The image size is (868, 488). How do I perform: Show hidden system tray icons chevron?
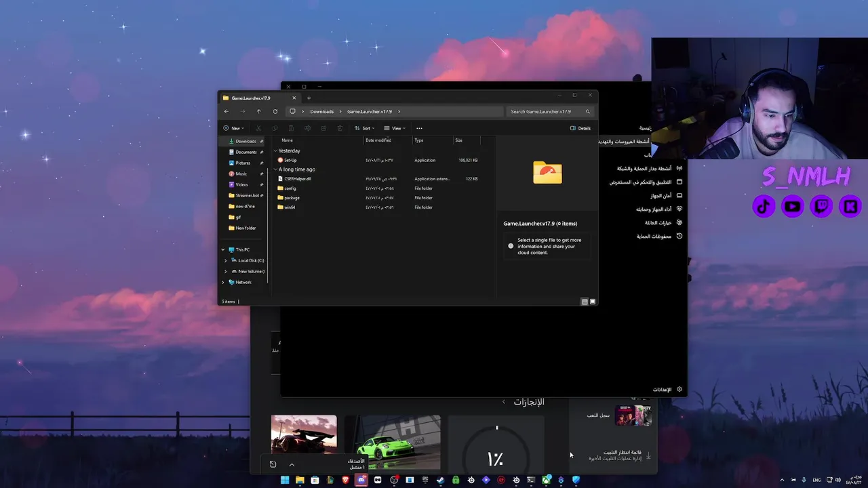782,480
